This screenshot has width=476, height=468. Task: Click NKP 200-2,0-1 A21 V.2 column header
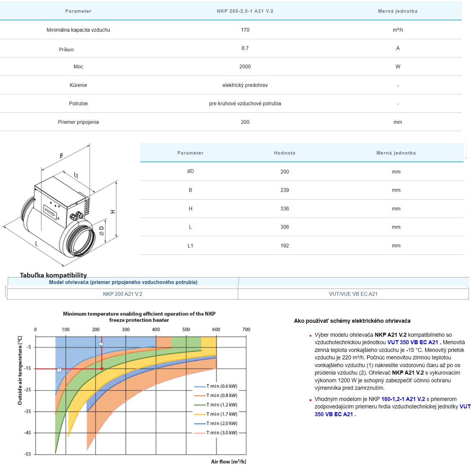pos(245,11)
